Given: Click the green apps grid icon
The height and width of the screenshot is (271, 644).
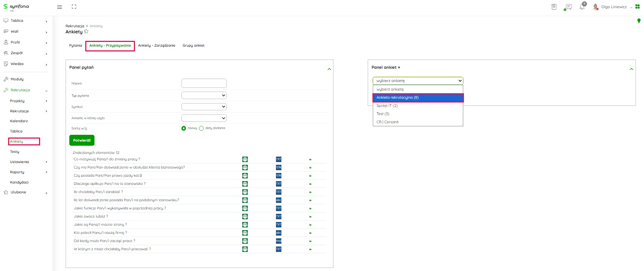Looking at the screenshot, I should coord(638,7).
